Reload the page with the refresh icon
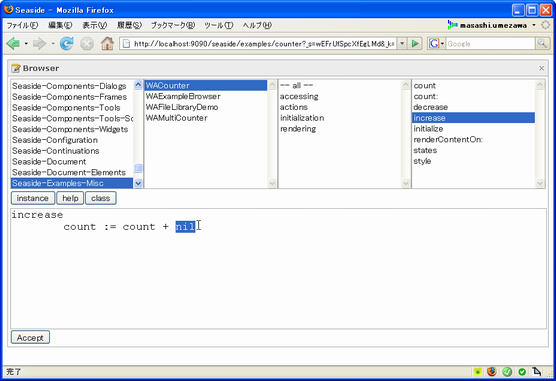Image resolution: width=556 pixels, height=381 pixels. [x=66, y=44]
